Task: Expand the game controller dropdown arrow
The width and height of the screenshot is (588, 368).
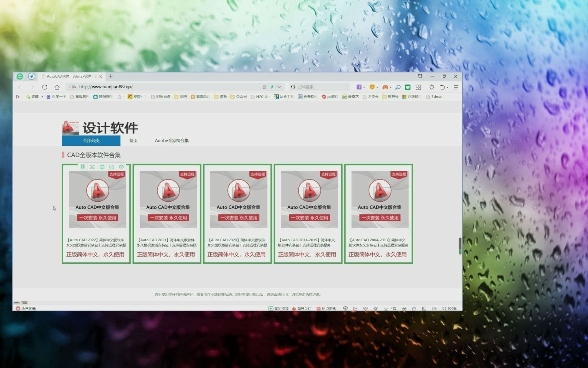Action: pos(390,87)
